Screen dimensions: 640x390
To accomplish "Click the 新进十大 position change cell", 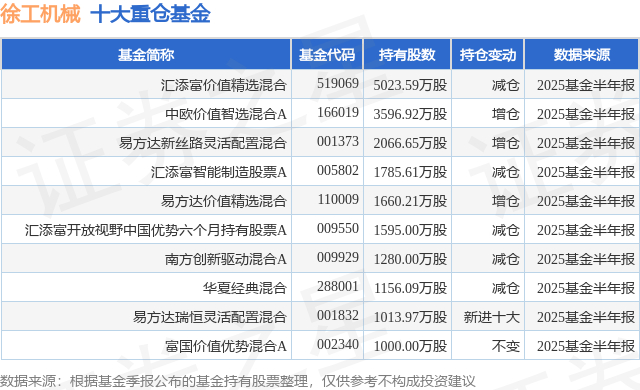I will coord(491,317).
